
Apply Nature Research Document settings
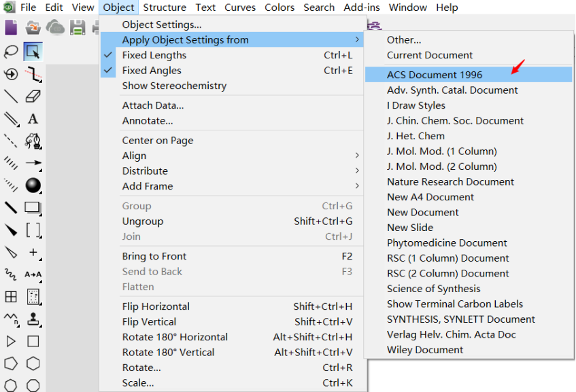pyautogui.click(x=450, y=181)
